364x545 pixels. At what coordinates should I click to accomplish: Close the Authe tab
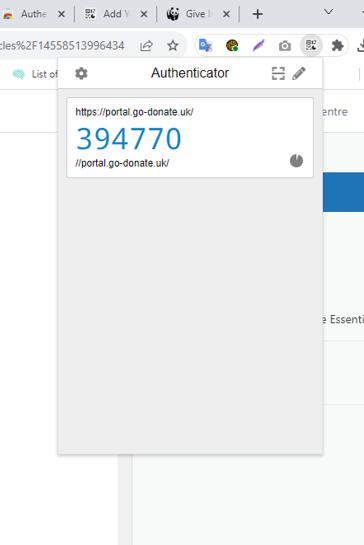pyautogui.click(x=61, y=14)
